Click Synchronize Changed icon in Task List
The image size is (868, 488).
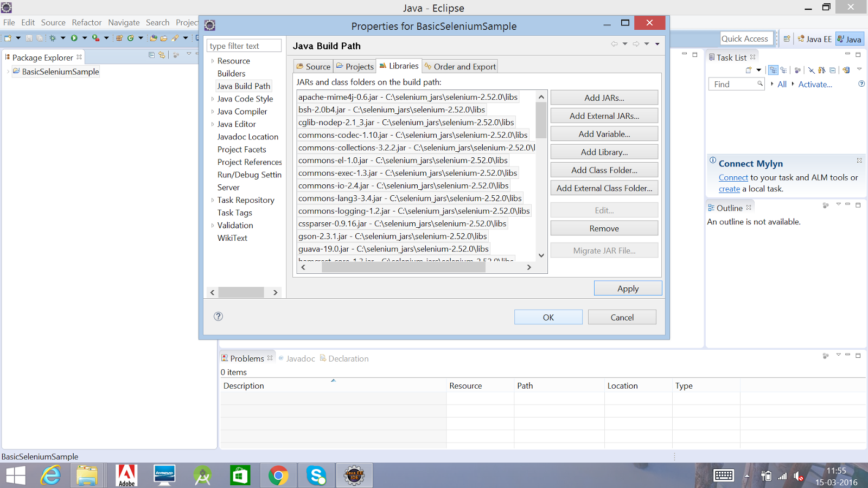pos(846,70)
